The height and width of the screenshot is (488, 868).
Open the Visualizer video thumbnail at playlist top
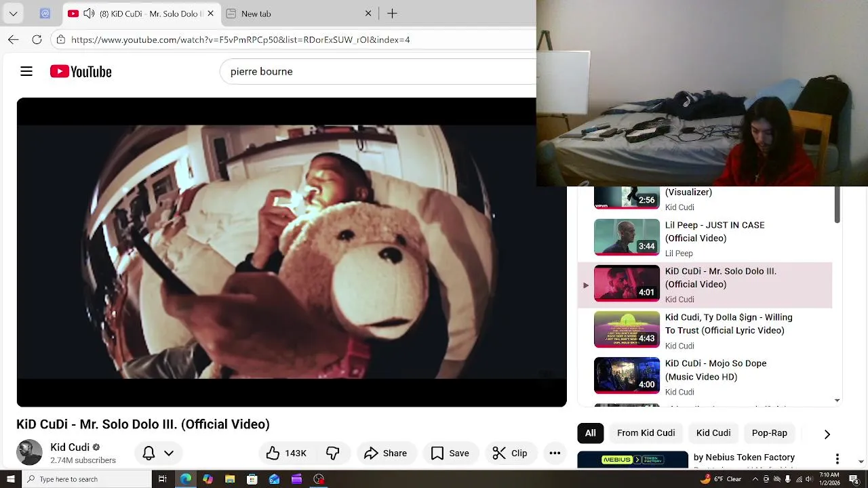[x=627, y=197]
